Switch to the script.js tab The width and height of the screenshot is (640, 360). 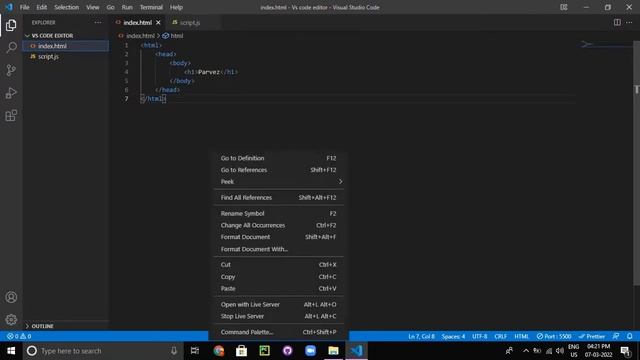(x=190, y=22)
